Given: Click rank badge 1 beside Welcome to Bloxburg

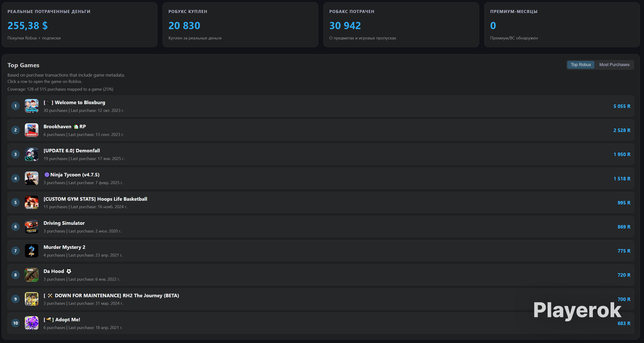Looking at the screenshot, I should point(15,106).
